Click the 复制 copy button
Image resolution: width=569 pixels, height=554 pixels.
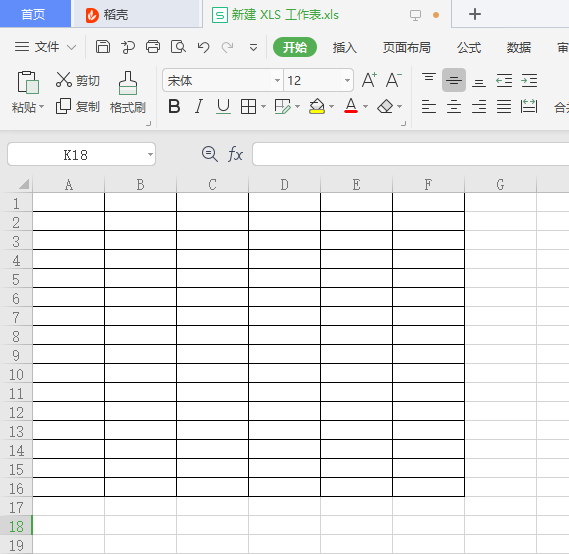[x=78, y=107]
